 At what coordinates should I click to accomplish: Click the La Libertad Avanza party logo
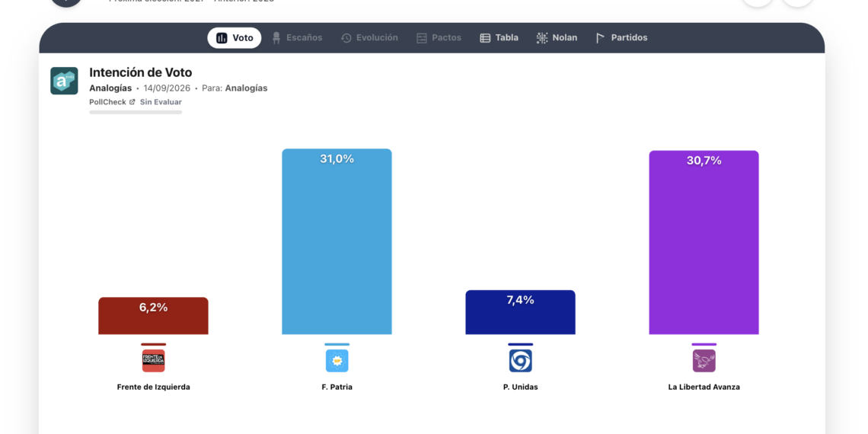point(704,361)
